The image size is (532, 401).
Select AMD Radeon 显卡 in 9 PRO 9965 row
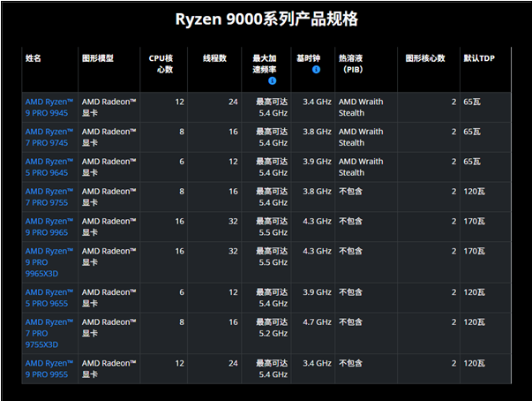(109, 227)
